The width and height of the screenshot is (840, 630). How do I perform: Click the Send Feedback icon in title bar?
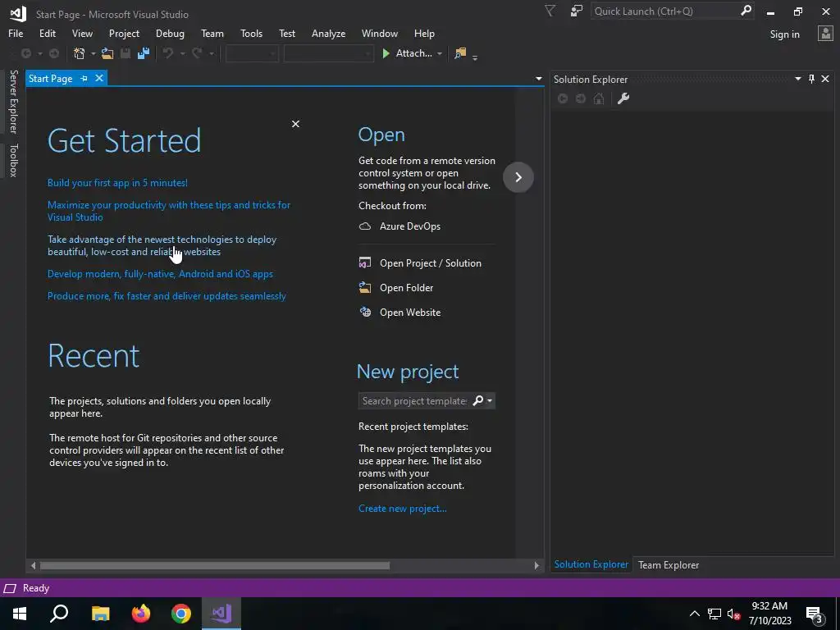click(577, 11)
